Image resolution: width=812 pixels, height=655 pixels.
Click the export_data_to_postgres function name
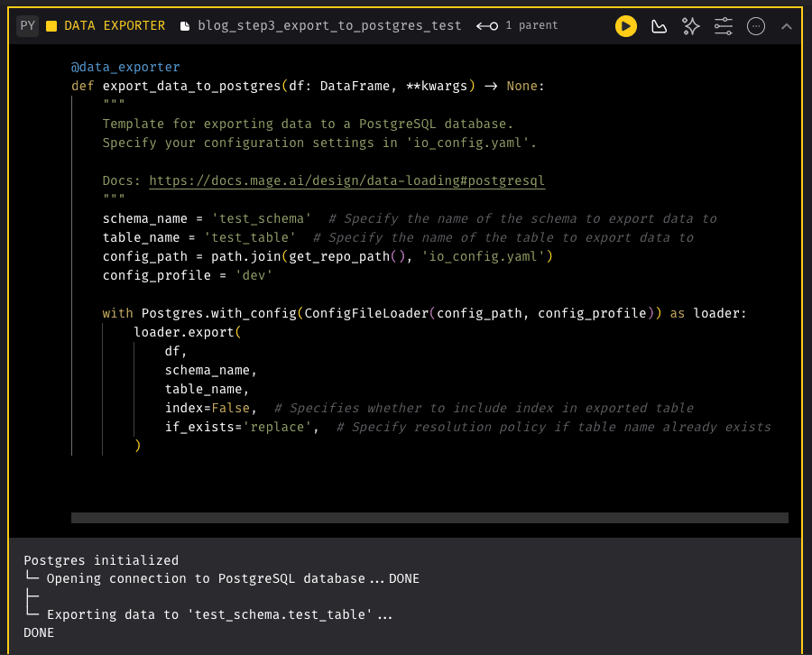pos(191,86)
